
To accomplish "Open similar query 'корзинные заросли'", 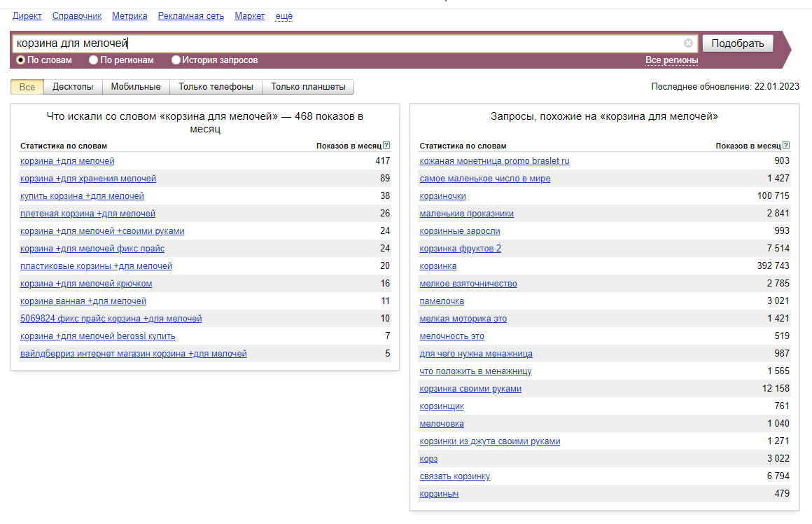I will [459, 231].
